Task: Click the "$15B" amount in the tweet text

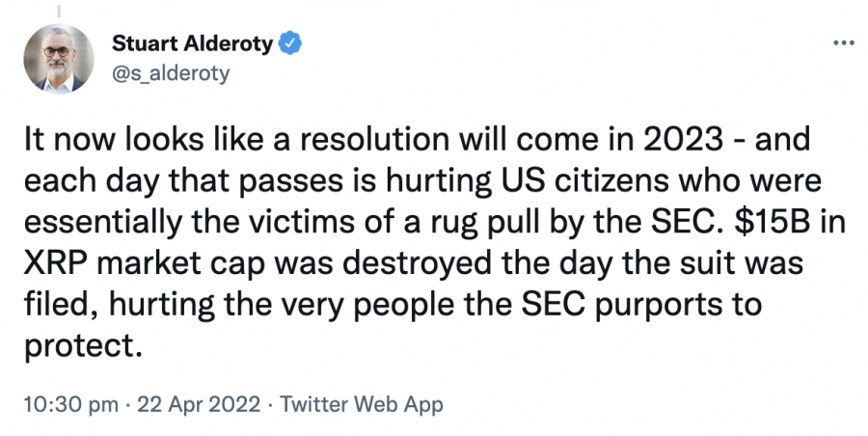Action: click(x=773, y=222)
